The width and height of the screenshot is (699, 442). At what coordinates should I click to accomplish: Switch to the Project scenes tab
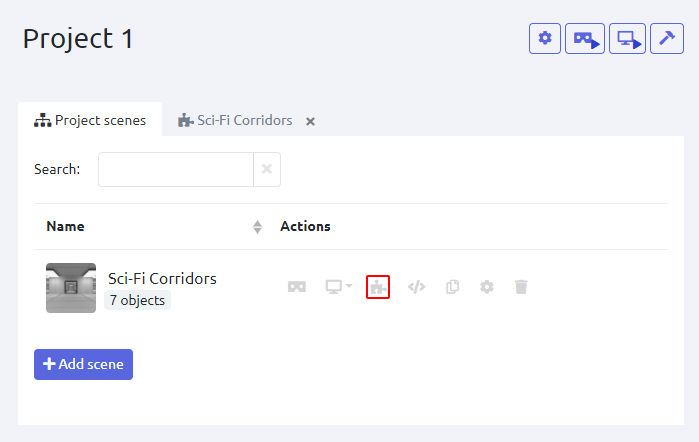point(90,120)
